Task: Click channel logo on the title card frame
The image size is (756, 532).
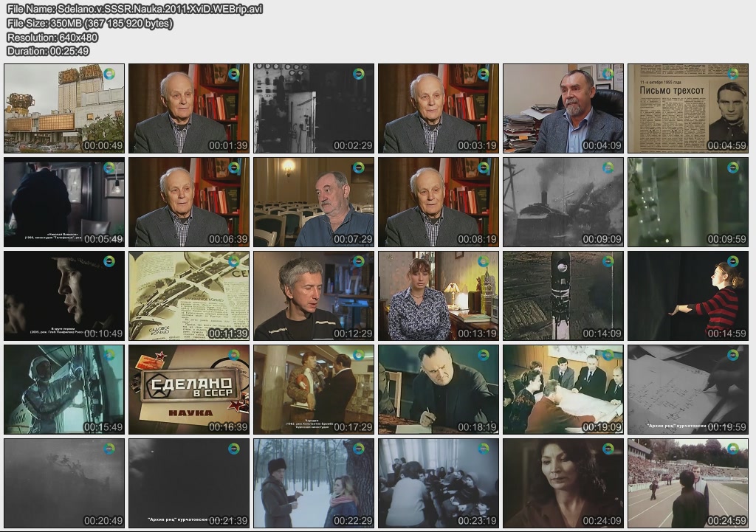Action: coord(234,356)
